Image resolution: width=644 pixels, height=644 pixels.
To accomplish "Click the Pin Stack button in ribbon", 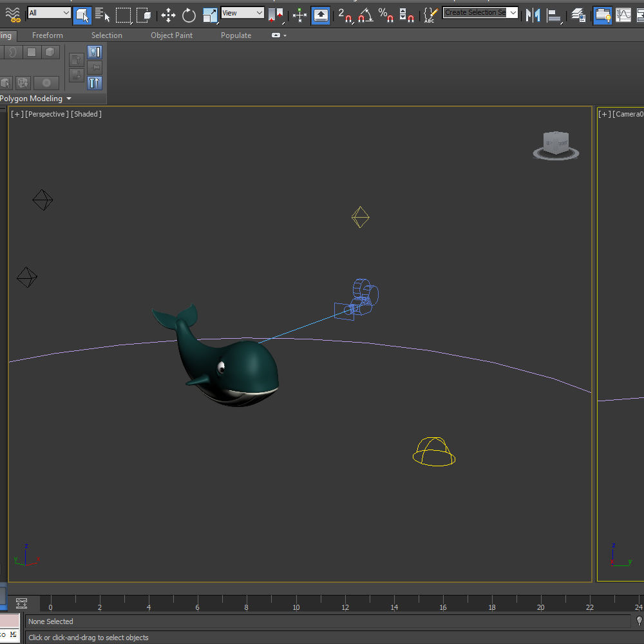I will (95, 68).
